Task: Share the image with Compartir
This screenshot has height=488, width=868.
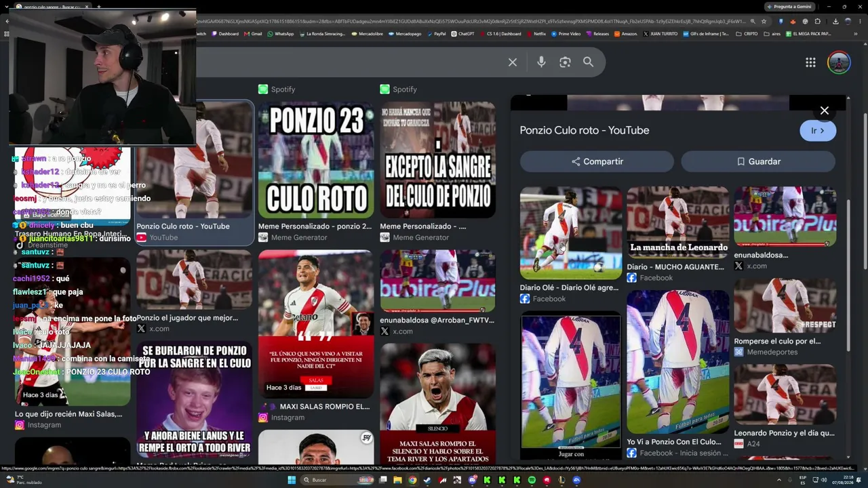Action: (x=597, y=161)
